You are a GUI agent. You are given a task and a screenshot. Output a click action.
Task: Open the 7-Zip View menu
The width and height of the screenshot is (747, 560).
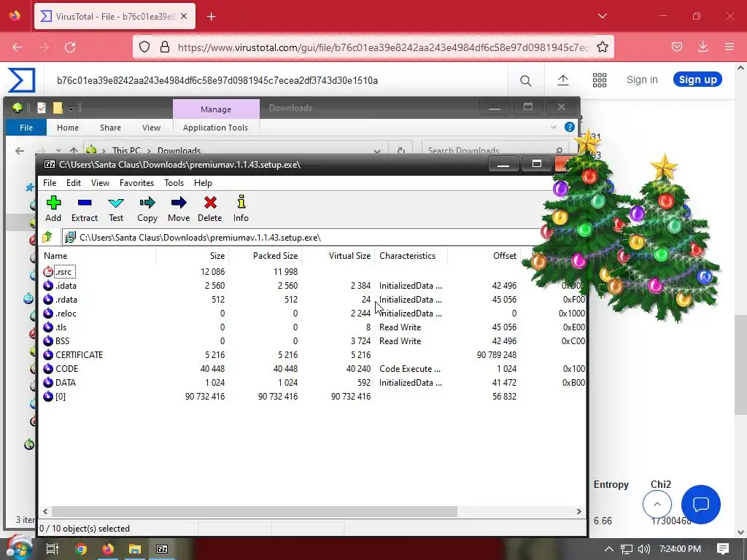(100, 183)
